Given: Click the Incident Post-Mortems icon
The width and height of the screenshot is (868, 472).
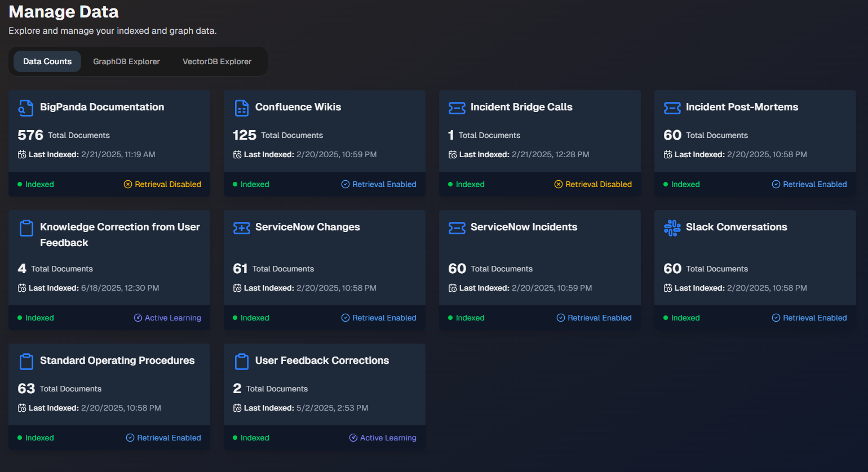Looking at the screenshot, I should (x=672, y=108).
